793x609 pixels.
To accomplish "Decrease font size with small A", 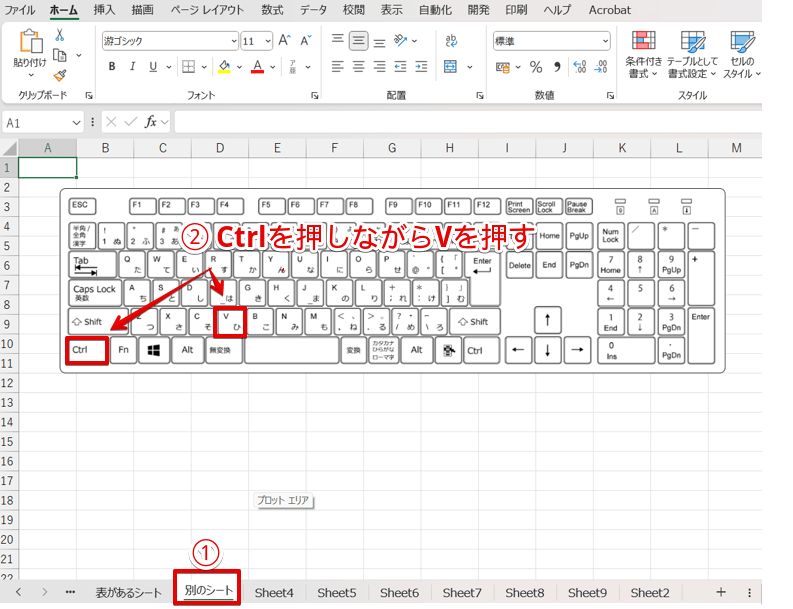I will coord(306,40).
